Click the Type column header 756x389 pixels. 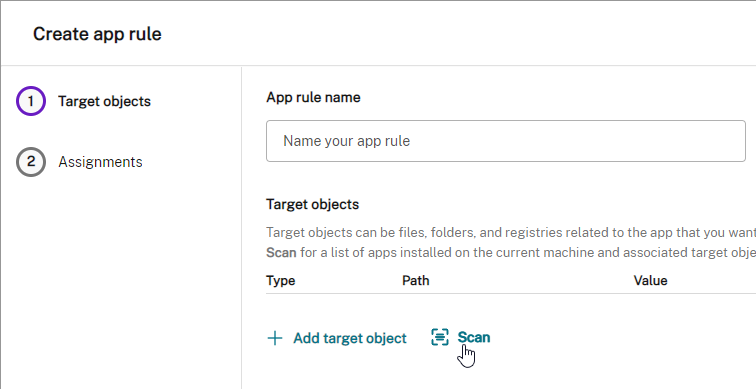[x=281, y=281]
